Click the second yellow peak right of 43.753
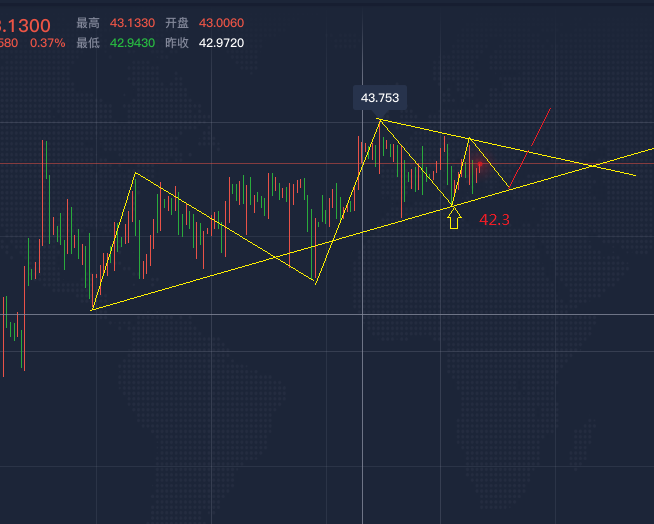Screen dimensions: 654x524 click(469, 138)
